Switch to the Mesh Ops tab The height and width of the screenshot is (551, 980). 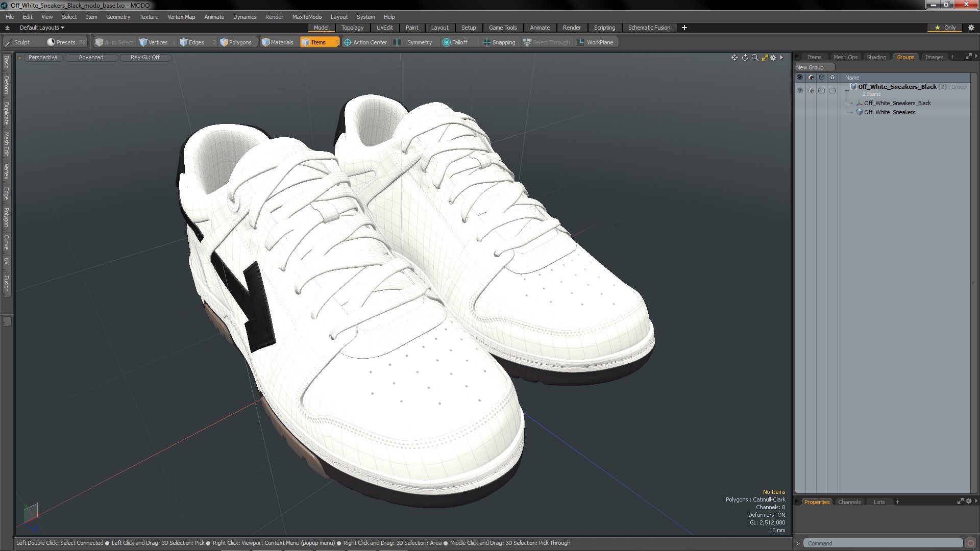click(845, 57)
